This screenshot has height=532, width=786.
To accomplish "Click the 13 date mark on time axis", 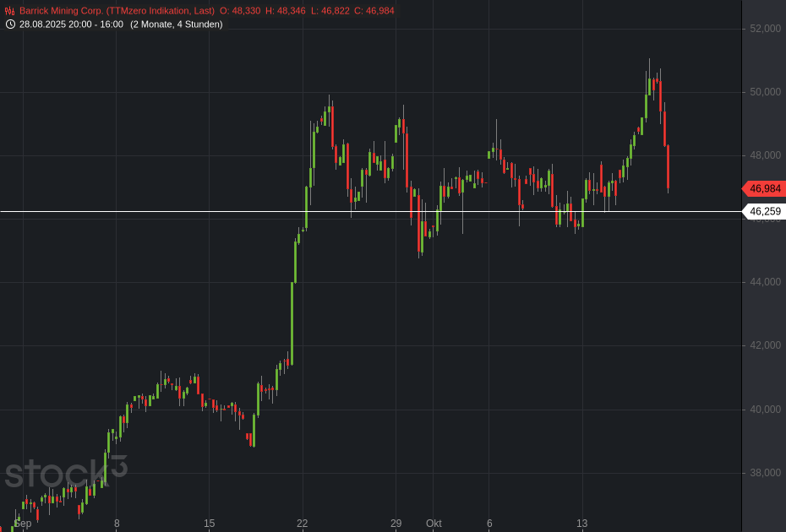I will [x=581, y=524].
